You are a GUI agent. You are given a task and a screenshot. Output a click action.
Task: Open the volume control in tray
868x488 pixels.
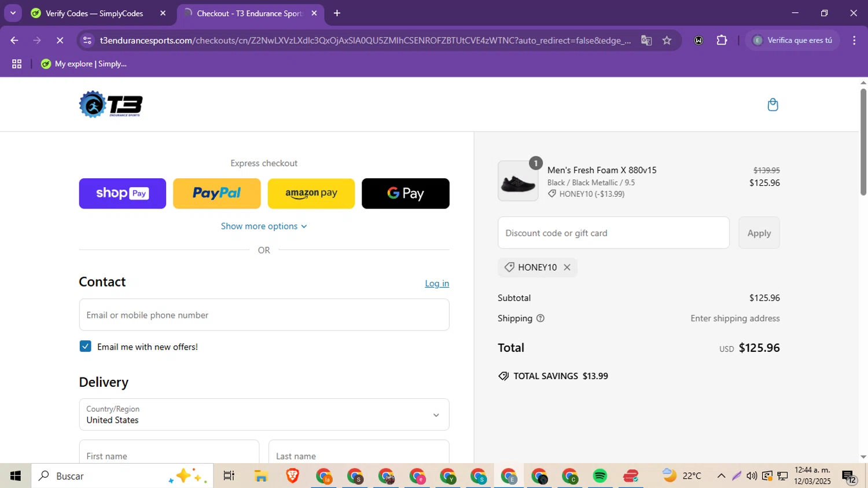click(752, 476)
